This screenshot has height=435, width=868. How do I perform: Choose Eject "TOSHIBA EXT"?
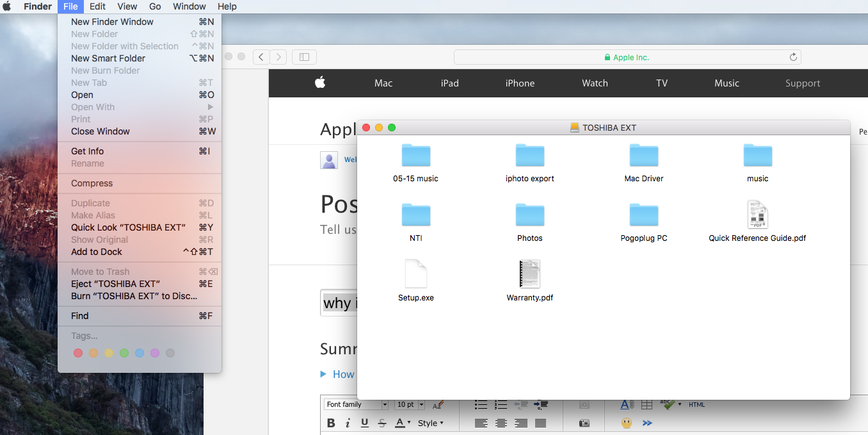coord(140,284)
